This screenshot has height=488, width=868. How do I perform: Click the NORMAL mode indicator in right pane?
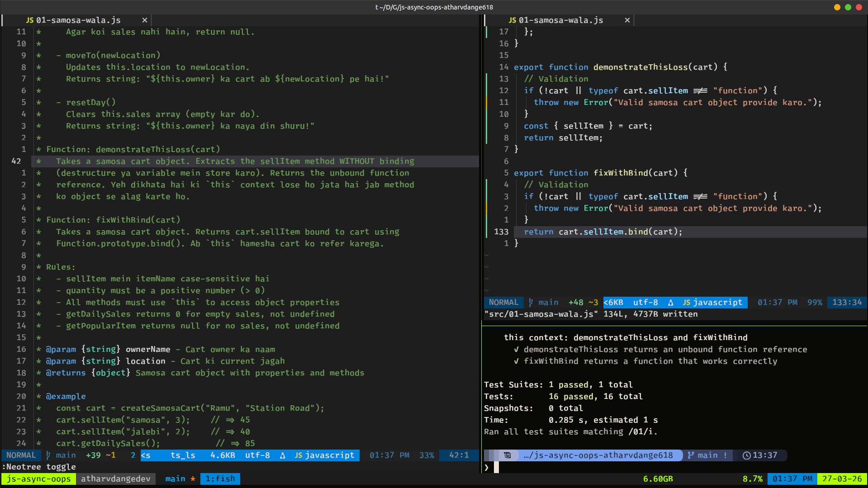tap(503, 302)
